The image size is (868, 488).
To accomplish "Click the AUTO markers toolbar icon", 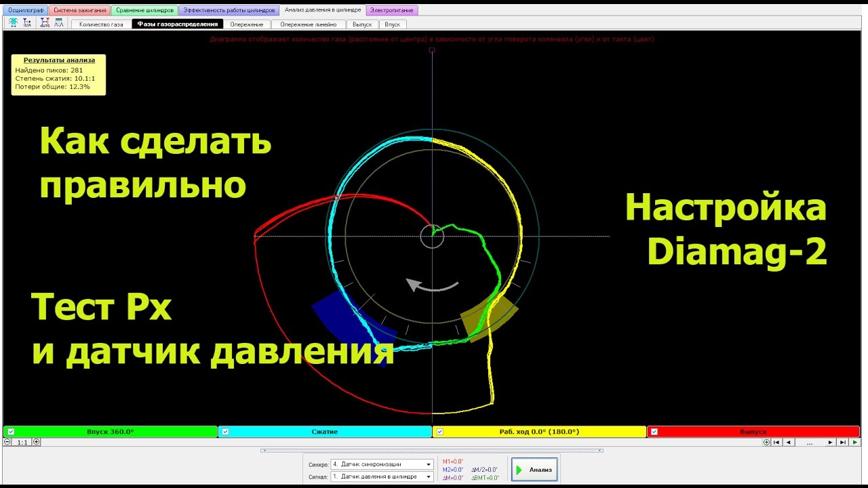I will coord(45,23).
